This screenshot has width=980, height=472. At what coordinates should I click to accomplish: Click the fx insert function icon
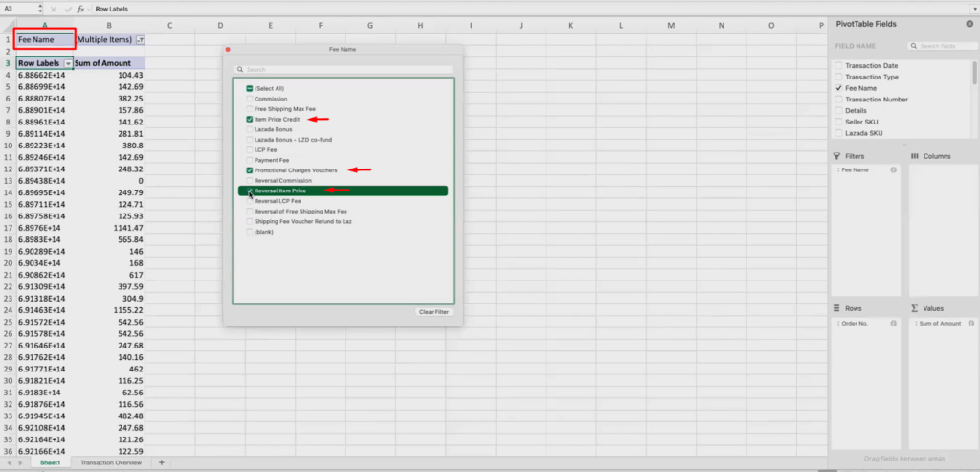[82, 9]
